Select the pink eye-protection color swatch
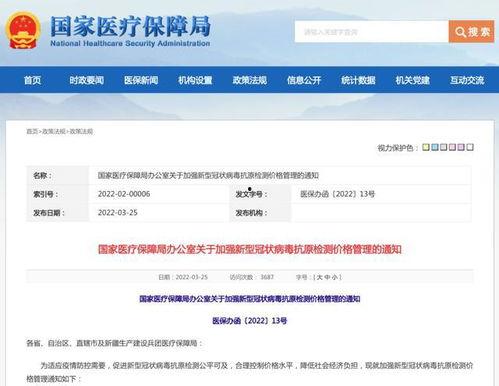The width and height of the screenshot is (499, 386). (452, 147)
